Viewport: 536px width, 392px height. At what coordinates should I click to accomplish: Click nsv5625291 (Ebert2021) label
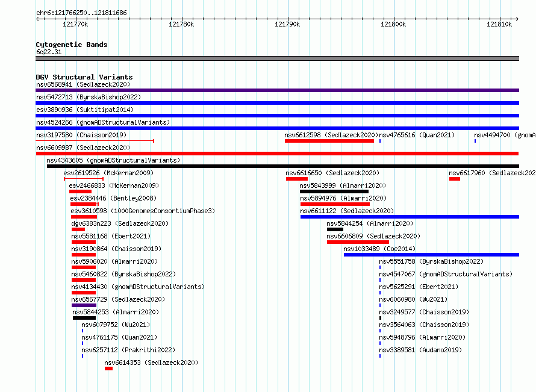coord(419,287)
